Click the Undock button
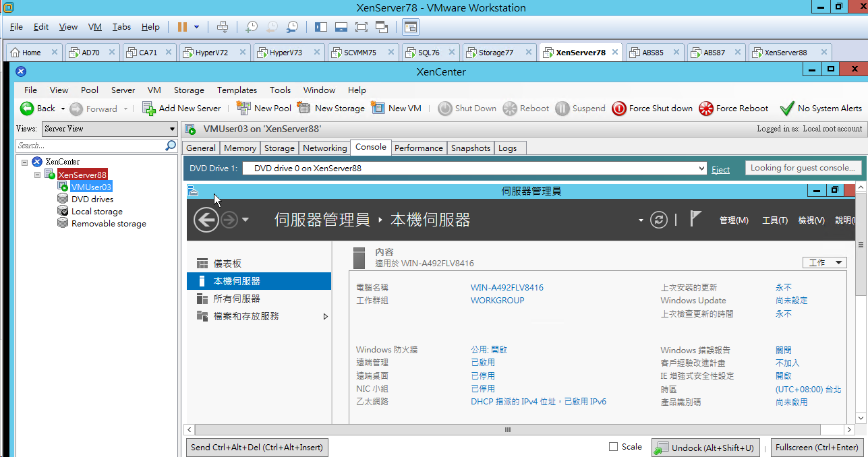Screen dimensions: 868x457 tap(705, 448)
